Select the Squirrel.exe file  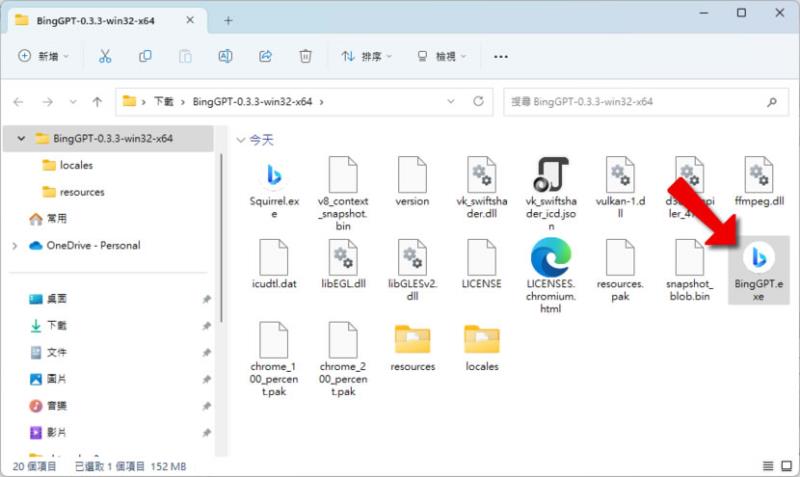274,188
